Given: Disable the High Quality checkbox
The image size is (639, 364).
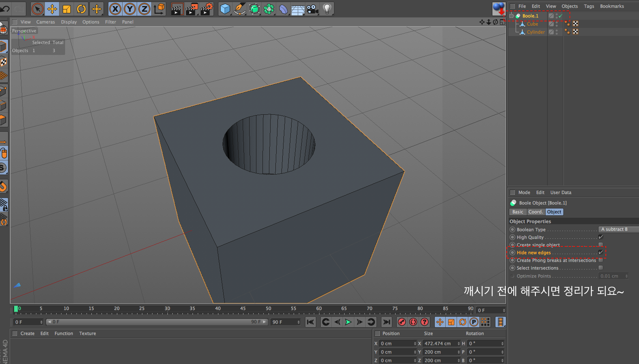Looking at the screenshot, I should 601,237.
